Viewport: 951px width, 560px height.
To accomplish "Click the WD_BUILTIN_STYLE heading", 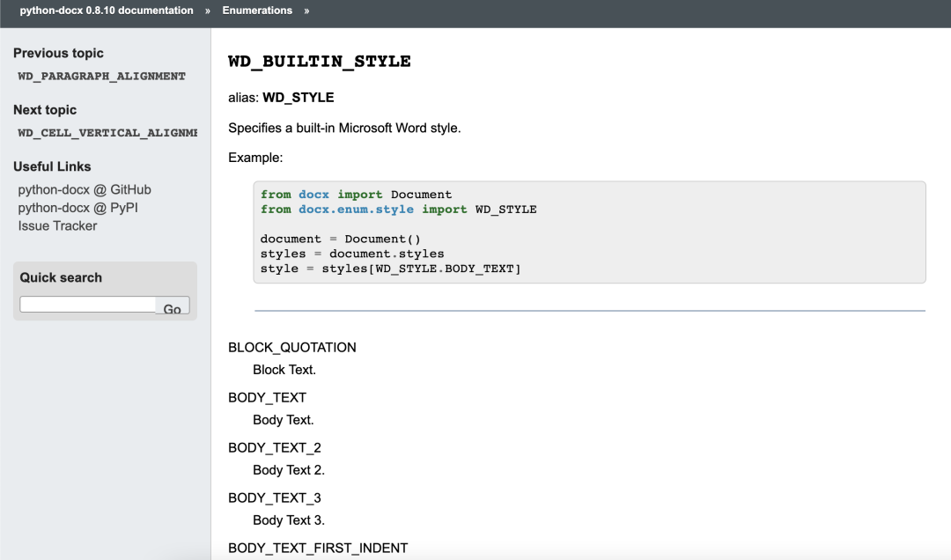I will coord(320,62).
